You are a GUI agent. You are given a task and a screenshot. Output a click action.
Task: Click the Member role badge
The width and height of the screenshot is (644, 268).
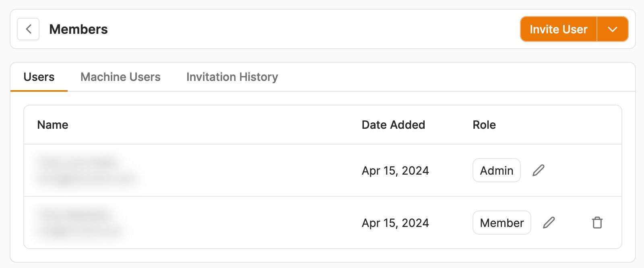502,223
